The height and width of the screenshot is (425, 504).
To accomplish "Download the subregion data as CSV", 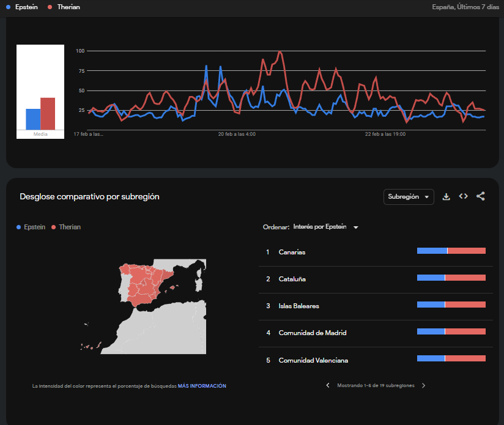I will point(447,196).
